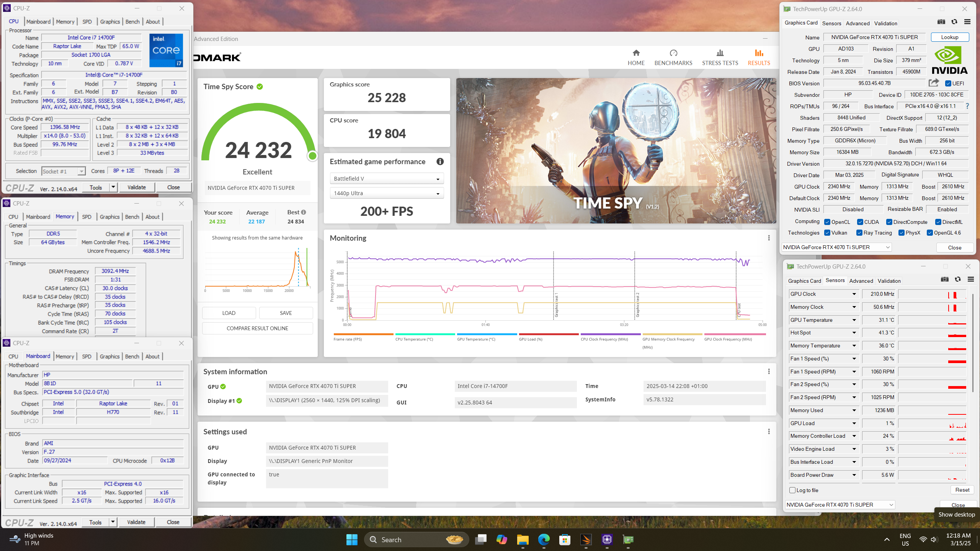The width and height of the screenshot is (980, 551).
Task: Open 3DMark STRESS TESTS icon
Action: [720, 53]
